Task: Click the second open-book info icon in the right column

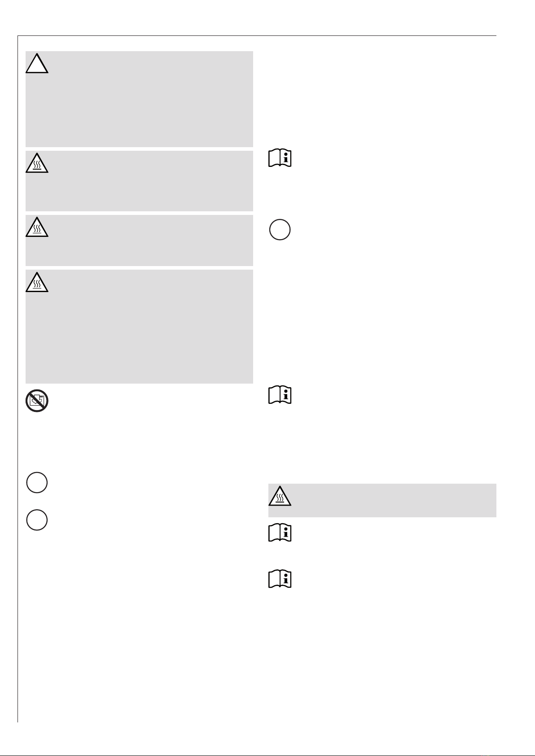Action: (280, 395)
